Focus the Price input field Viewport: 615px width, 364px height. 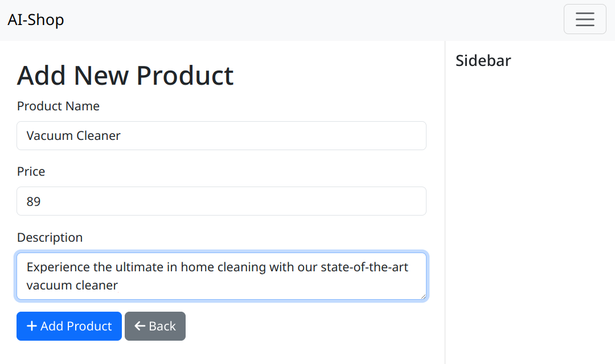[221, 201]
